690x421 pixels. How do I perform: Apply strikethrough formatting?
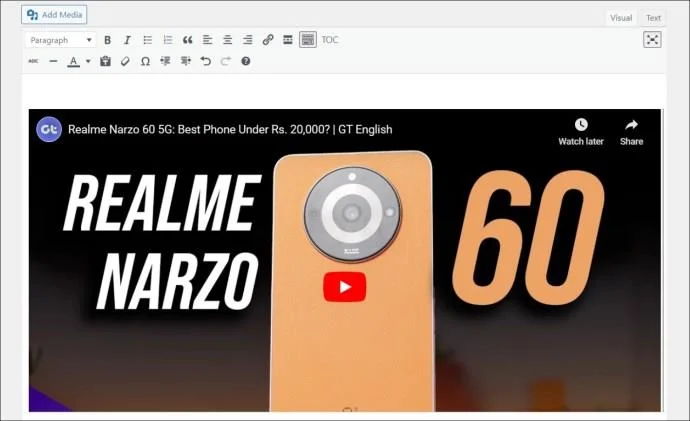[x=33, y=61]
